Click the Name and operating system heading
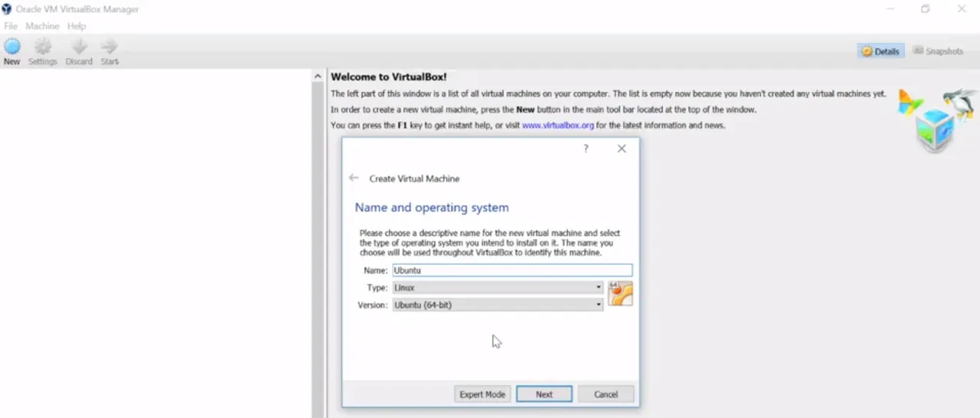 [x=432, y=207]
